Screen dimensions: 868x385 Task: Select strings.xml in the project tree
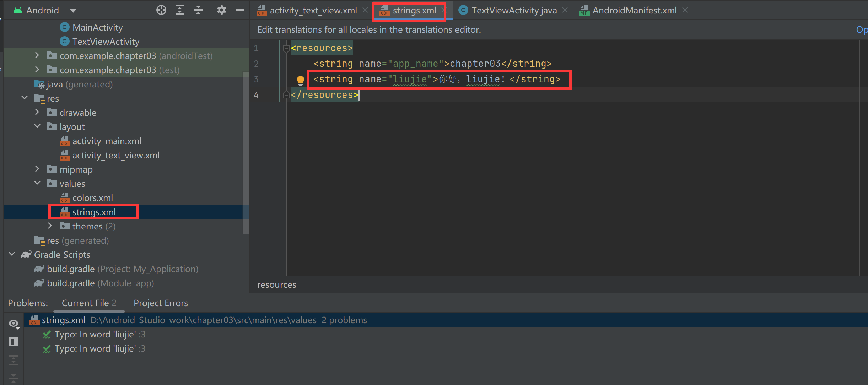tap(94, 212)
